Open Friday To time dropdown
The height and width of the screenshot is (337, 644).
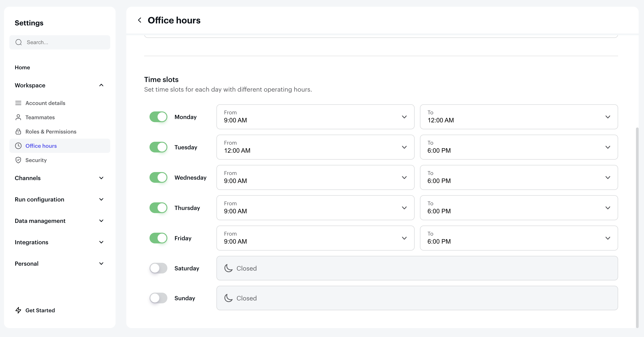pyautogui.click(x=519, y=238)
